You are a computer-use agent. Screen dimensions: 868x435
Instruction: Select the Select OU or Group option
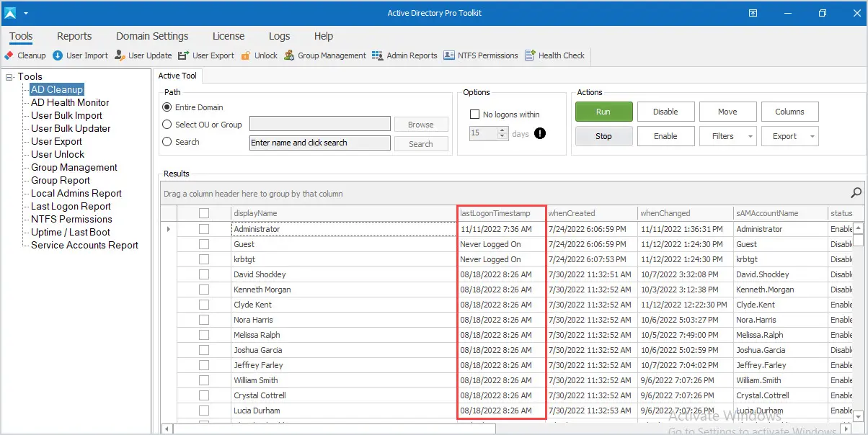coord(167,125)
